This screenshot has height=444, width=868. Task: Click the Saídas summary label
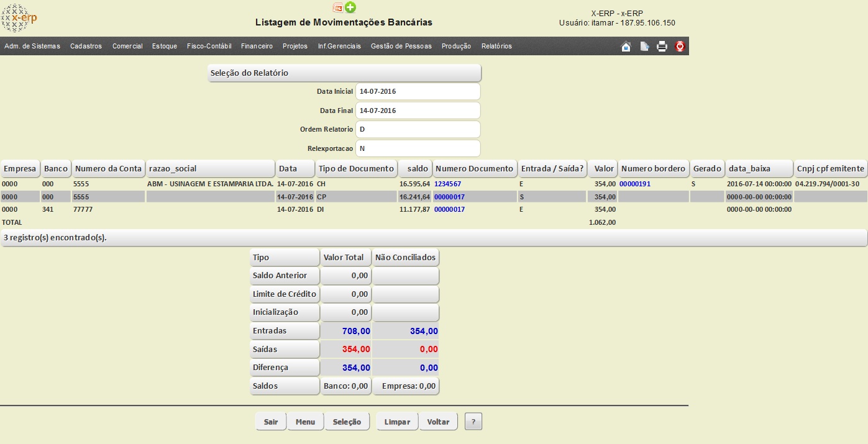coord(285,349)
